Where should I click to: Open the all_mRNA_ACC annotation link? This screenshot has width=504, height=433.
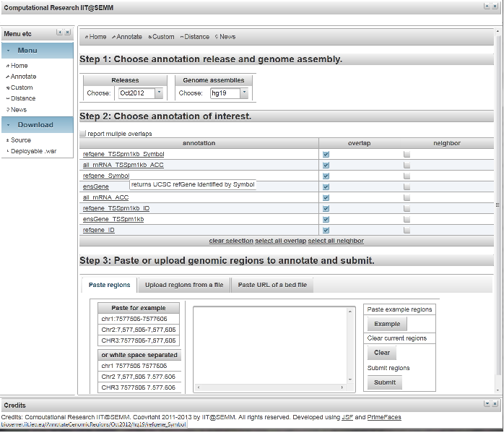click(x=105, y=197)
